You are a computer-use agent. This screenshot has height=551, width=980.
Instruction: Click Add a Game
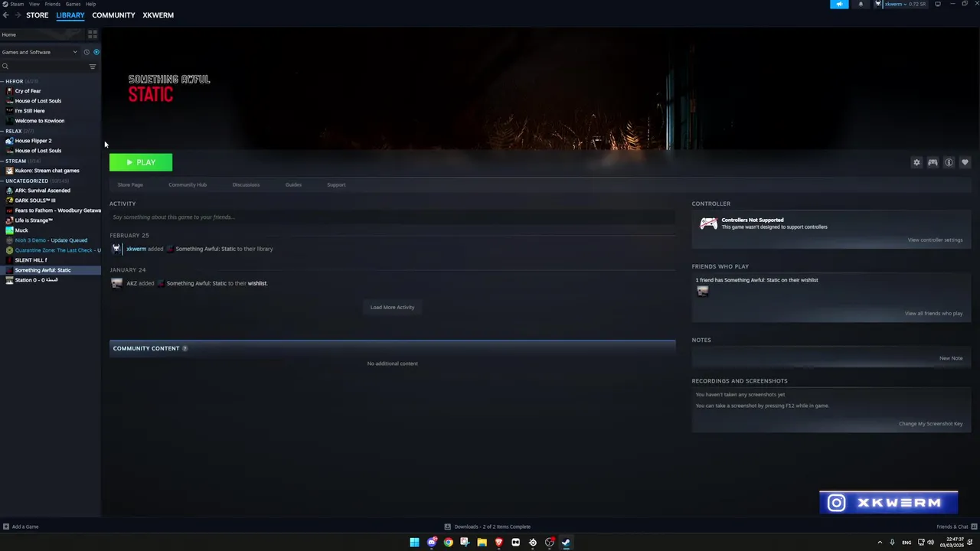pos(21,527)
